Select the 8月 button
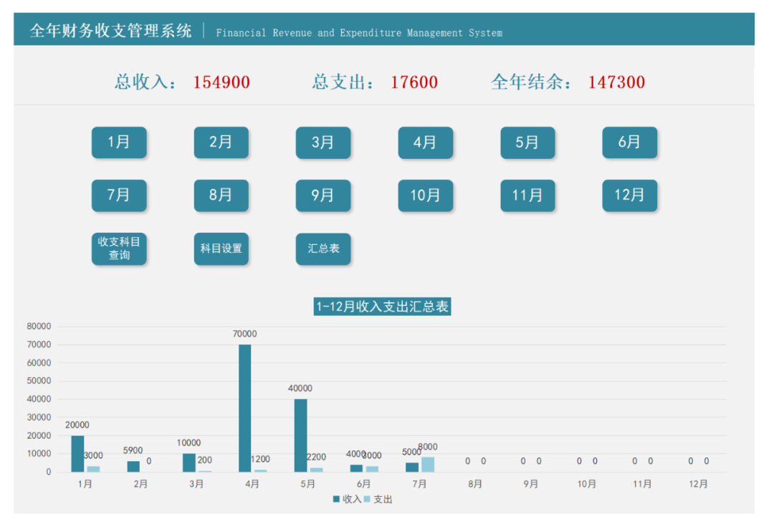The height and width of the screenshot is (532, 774). coord(221,195)
